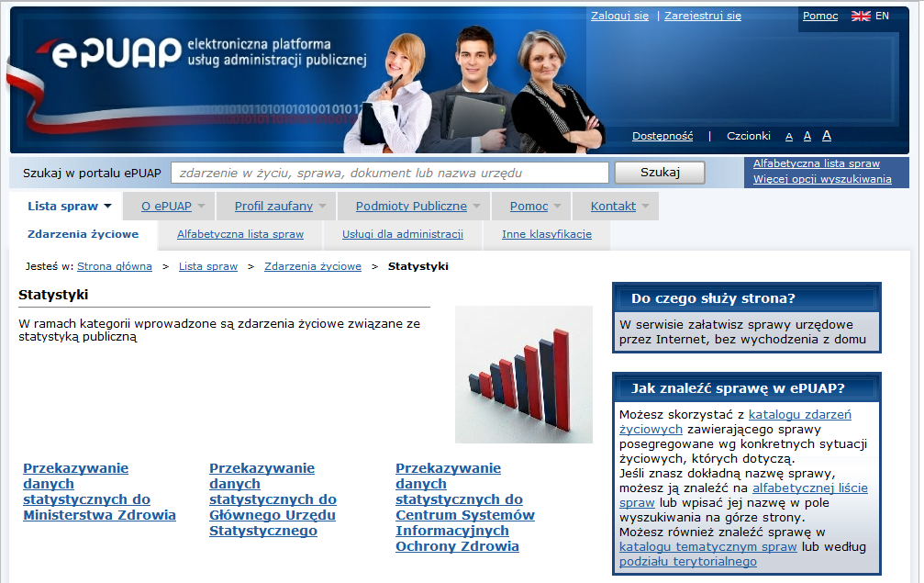Viewport: 924px width, 583px height.
Task: Expand the O ePUAP menu arrow
Action: [202, 207]
